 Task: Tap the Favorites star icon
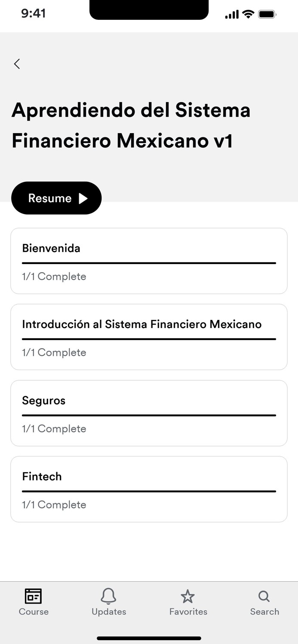(188, 596)
